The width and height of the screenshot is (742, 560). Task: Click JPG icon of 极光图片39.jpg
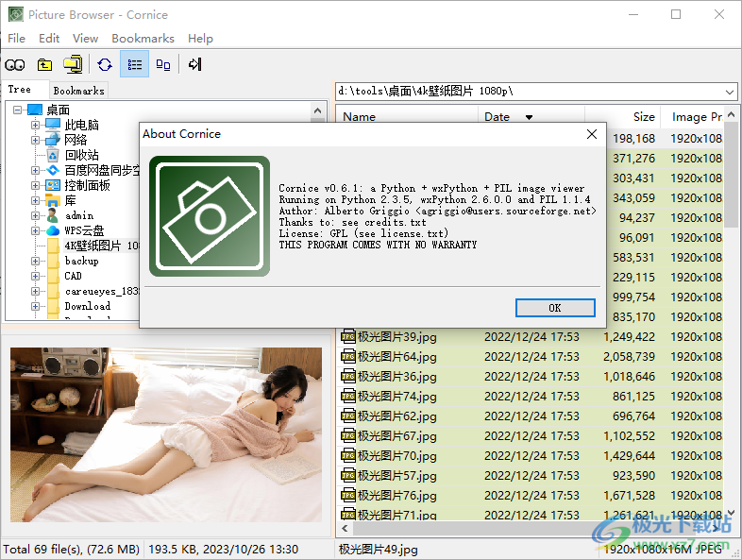348,336
